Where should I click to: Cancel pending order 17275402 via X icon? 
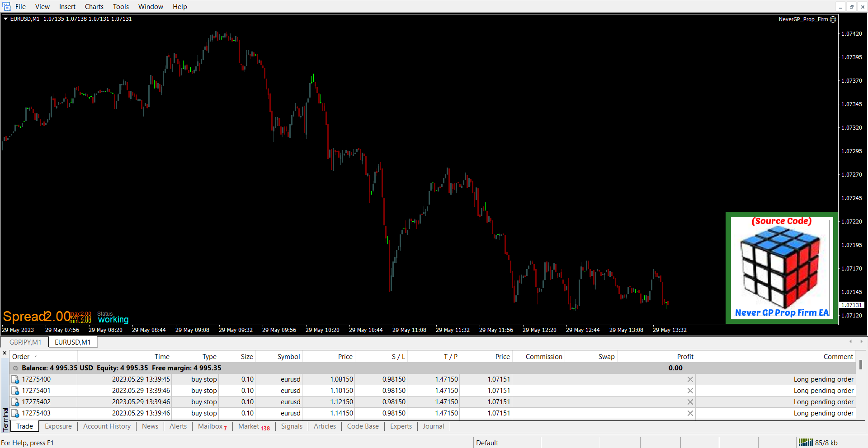[690, 402]
